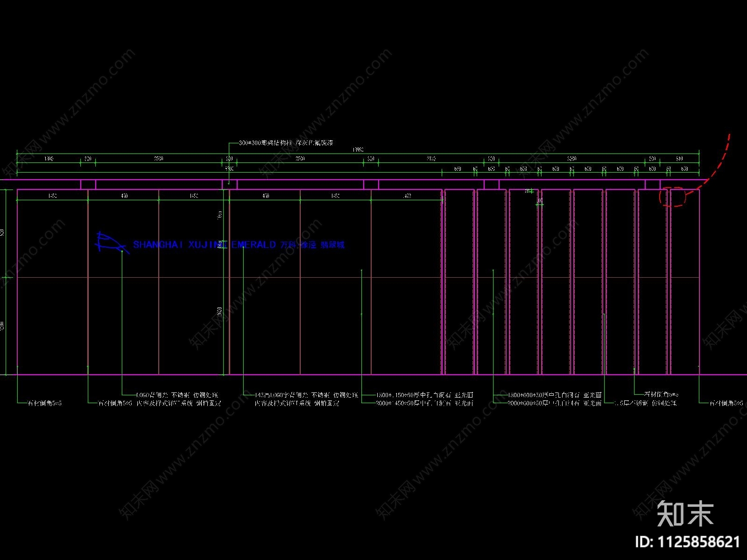
Task: Select the '2000*1450*50' stone annotation line
Action: pos(425,403)
